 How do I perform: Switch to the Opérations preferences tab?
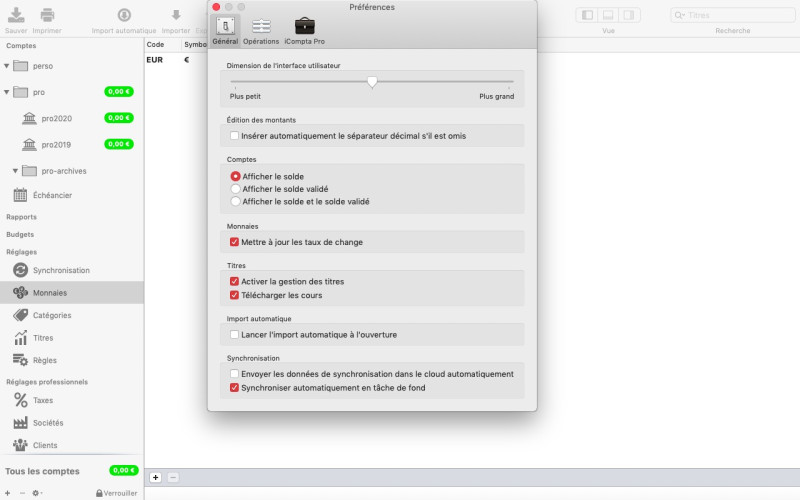(261, 30)
